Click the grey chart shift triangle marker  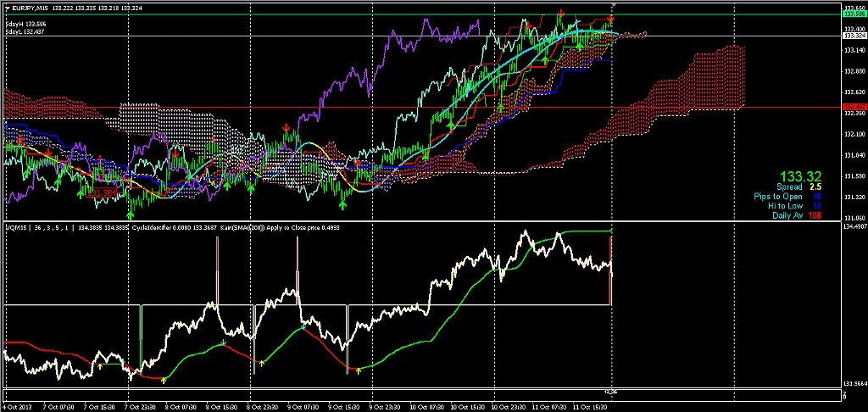pyautogui.click(x=613, y=5)
